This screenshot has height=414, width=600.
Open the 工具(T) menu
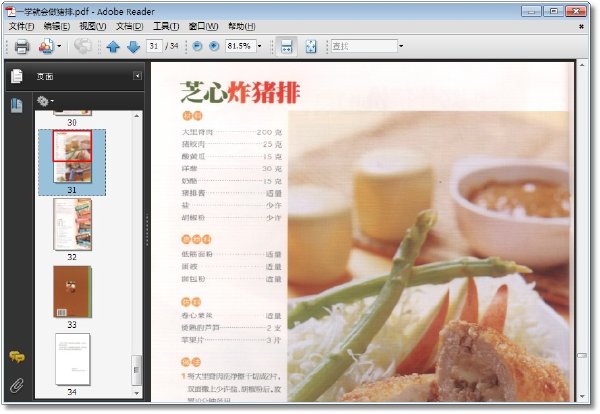pos(166,26)
